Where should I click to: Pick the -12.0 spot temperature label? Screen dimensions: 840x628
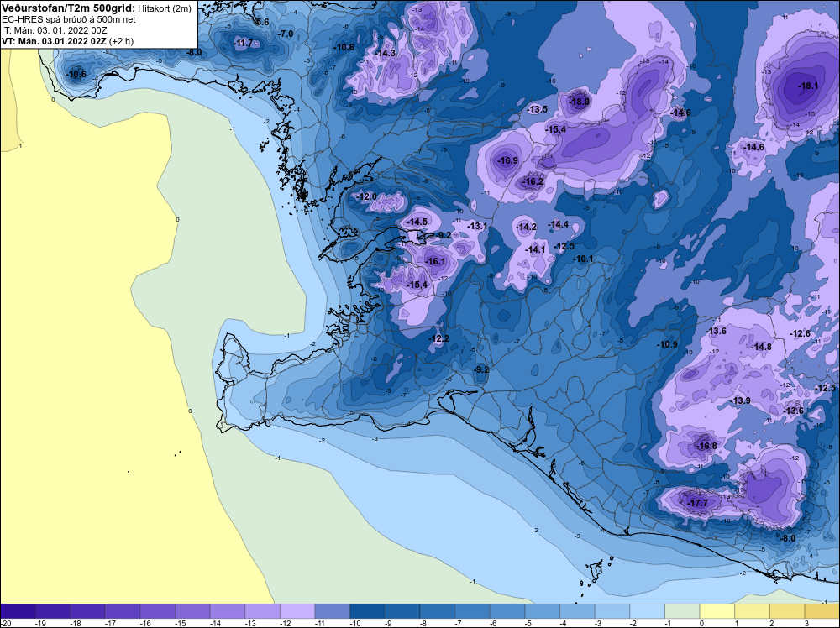pos(366,197)
